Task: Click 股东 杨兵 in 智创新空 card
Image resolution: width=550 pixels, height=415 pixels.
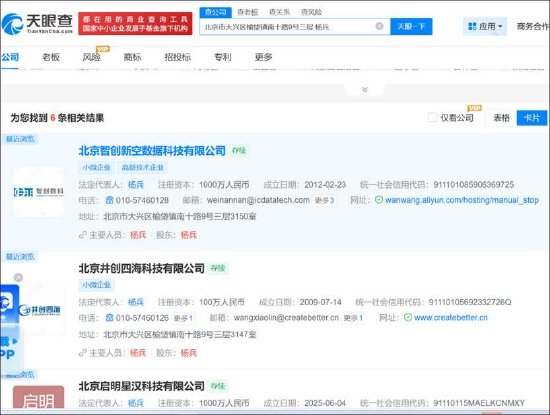Action: [189, 235]
